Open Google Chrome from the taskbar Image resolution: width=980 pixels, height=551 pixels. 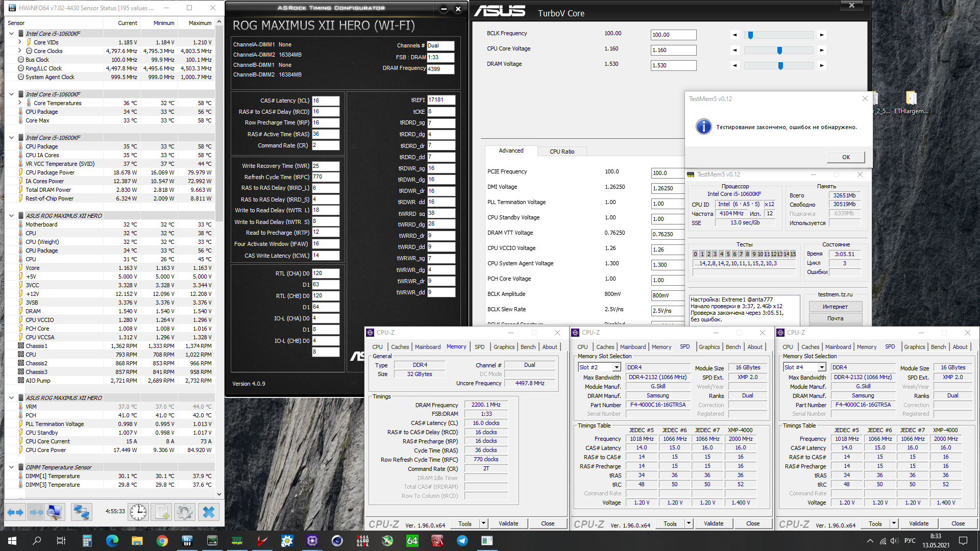(162, 541)
